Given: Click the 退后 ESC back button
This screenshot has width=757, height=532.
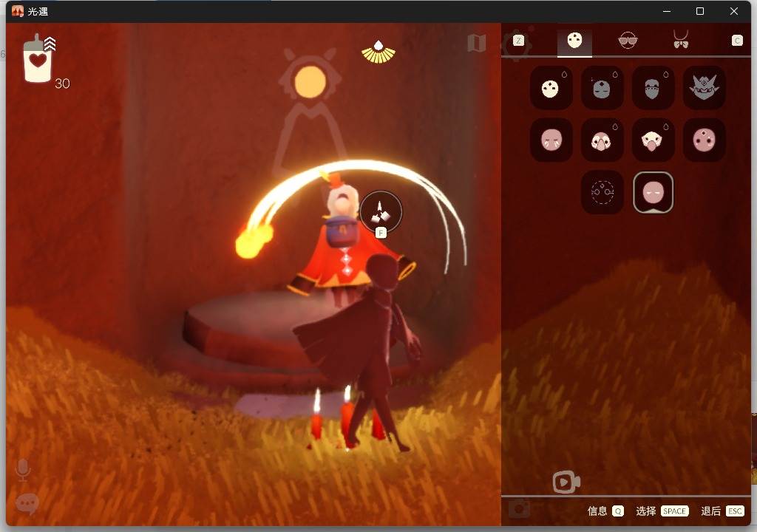Looking at the screenshot, I should pyautogui.click(x=722, y=511).
